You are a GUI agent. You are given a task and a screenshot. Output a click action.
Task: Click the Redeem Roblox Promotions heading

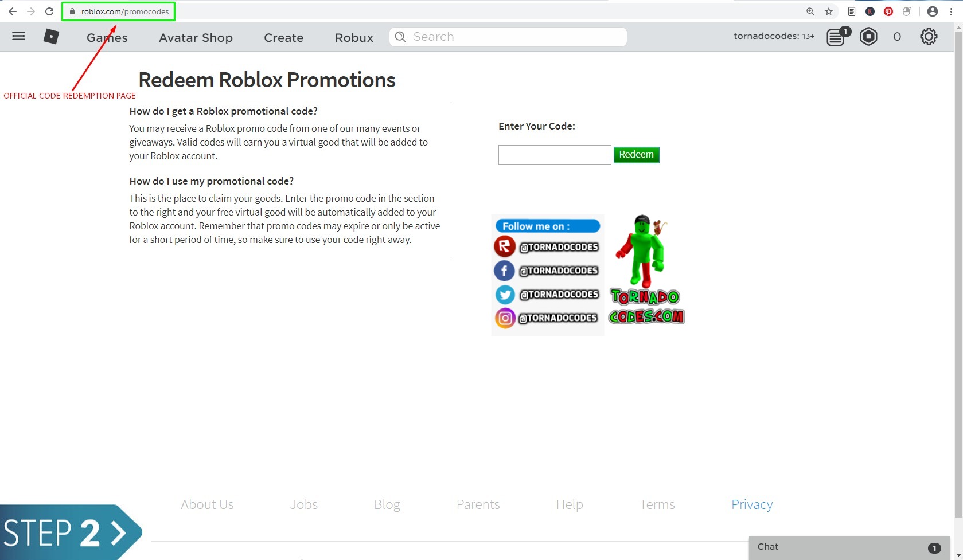click(267, 80)
